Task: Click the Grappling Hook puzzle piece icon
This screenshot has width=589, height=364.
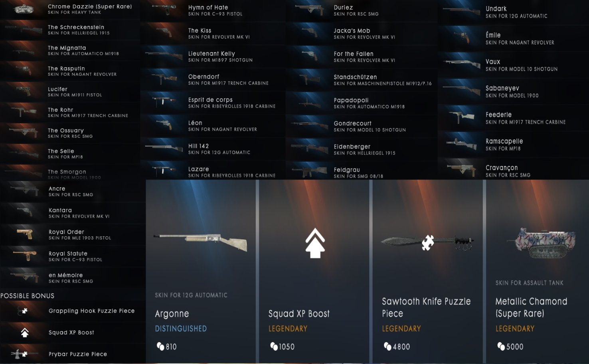Action: tap(24, 311)
